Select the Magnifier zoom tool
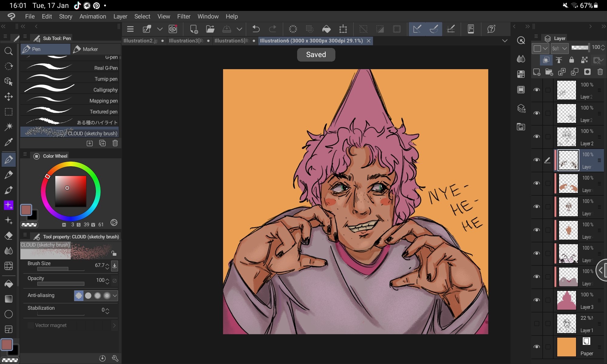This screenshot has width=607, height=364. click(8, 51)
